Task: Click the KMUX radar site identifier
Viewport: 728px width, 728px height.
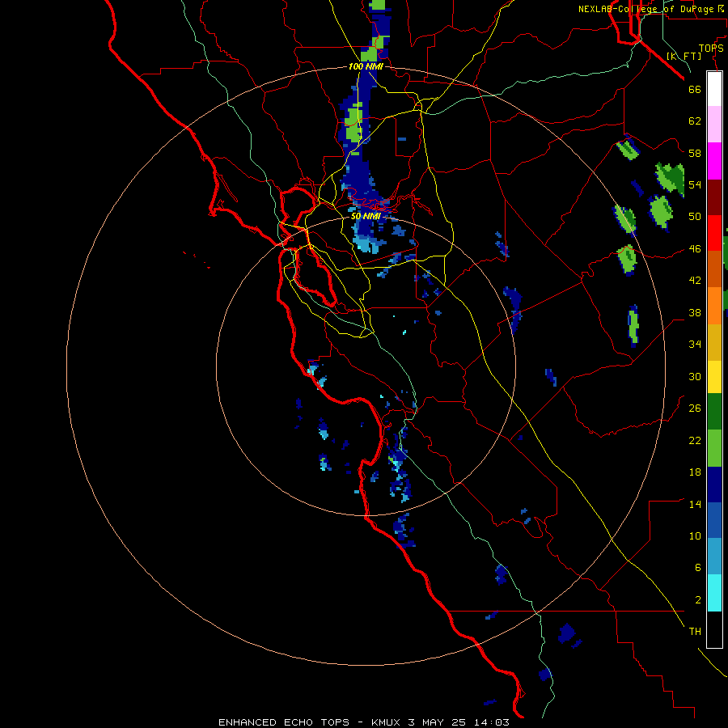Action: tap(385, 722)
